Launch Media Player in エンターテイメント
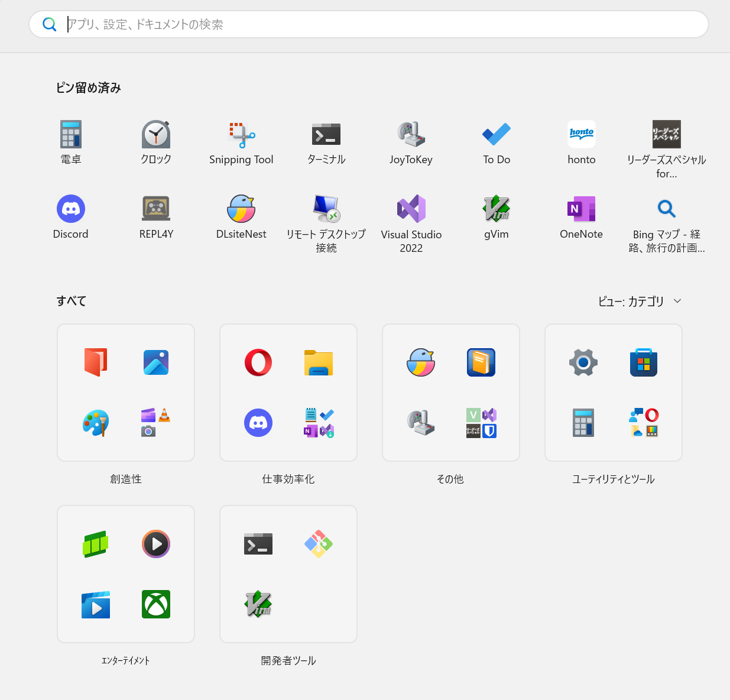The height and width of the screenshot is (700, 730). pos(156,544)
